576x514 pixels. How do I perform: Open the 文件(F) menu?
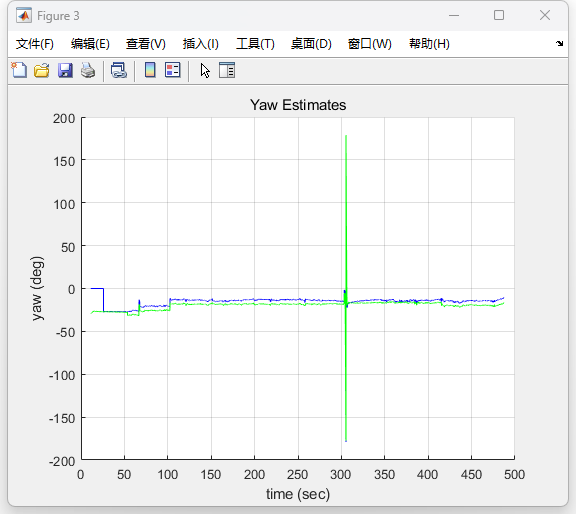click(35, 44)
